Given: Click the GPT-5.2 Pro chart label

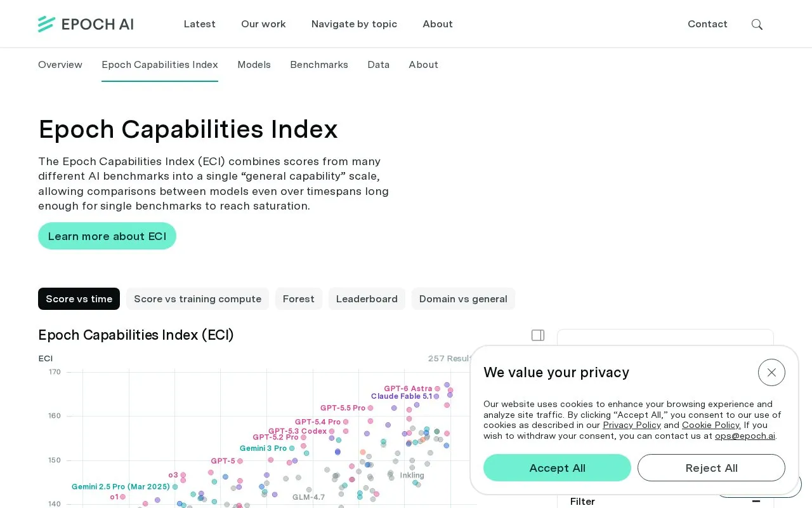Looking at the screenshot, I should [x=275, y=438].
